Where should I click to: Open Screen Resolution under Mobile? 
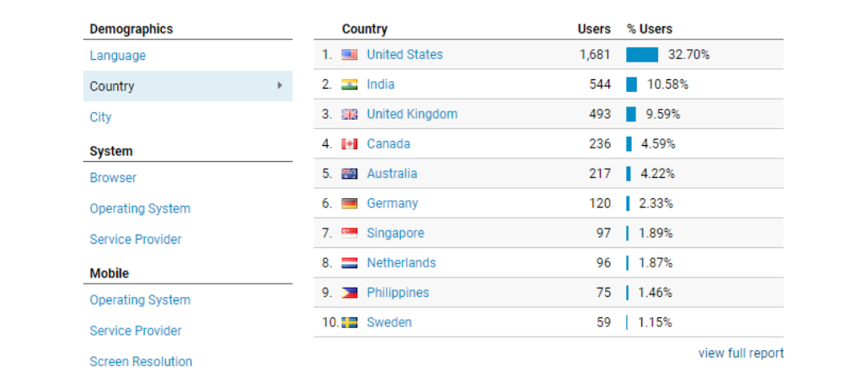pyautogui.click(x=141, y=362)
